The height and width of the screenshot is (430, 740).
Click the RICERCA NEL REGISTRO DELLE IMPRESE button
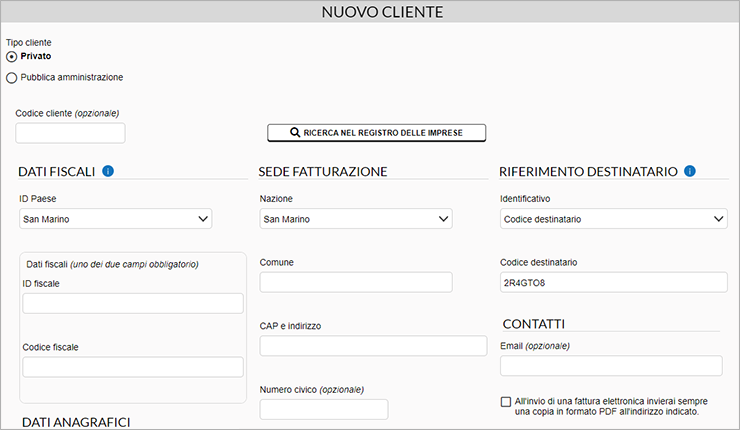coord(377,133)
